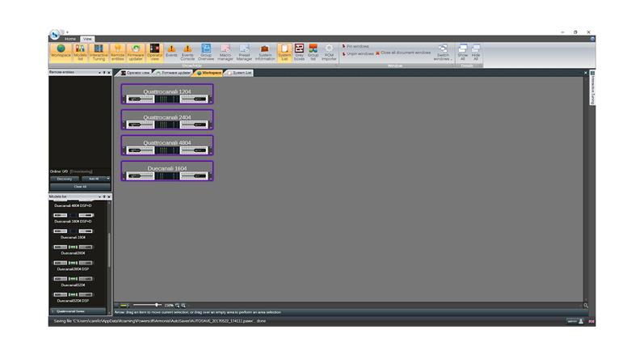The width and height of the screenshot is (644, 355).
Task: Expand the Window group dialog launcher
Action: point(452,66)
